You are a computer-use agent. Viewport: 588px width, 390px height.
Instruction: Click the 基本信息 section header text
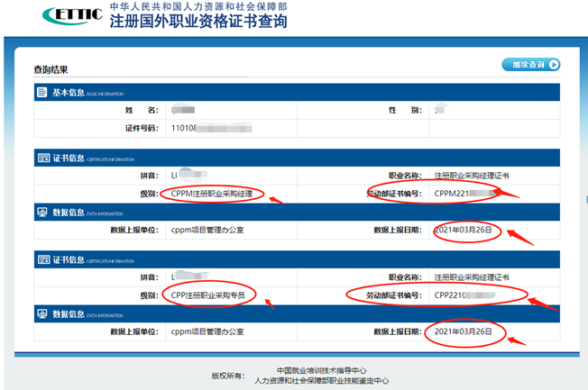(x=69, y=92)
